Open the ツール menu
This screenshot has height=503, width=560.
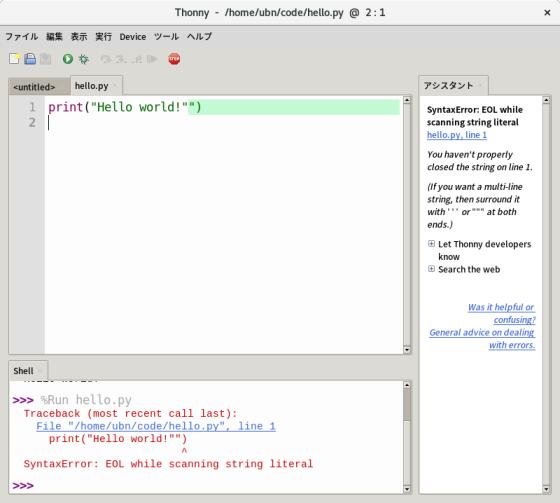click(166, 36)
